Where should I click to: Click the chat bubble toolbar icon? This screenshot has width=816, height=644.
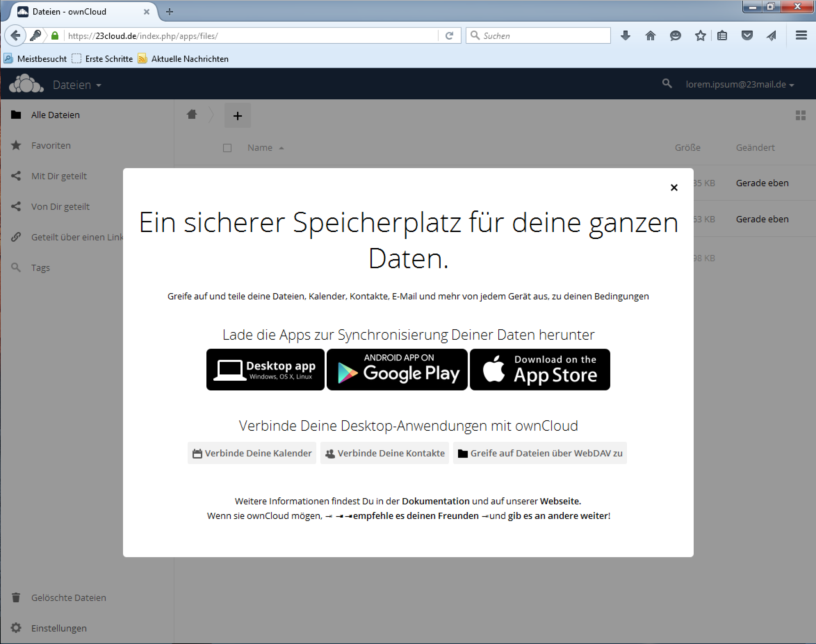[675, 35]
